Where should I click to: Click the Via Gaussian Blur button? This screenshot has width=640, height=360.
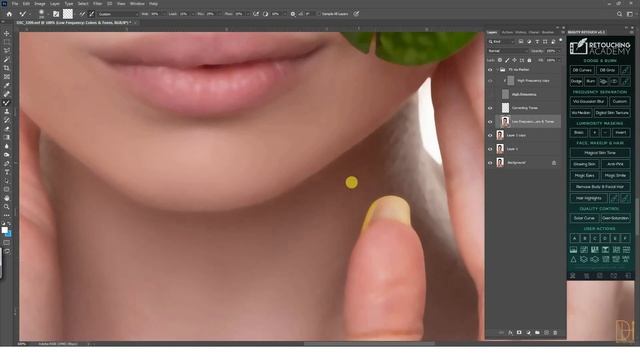click(x=588, y=102)
